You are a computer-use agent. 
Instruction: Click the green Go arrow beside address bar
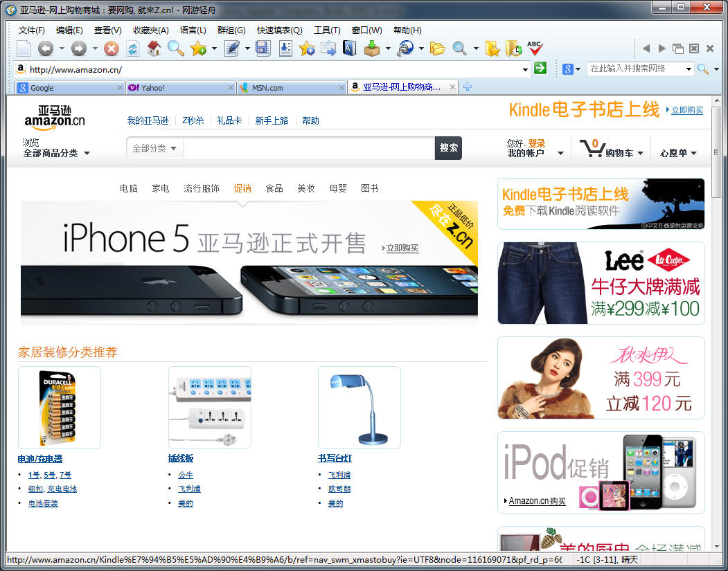pyautogui.click(x=540, y=69)
